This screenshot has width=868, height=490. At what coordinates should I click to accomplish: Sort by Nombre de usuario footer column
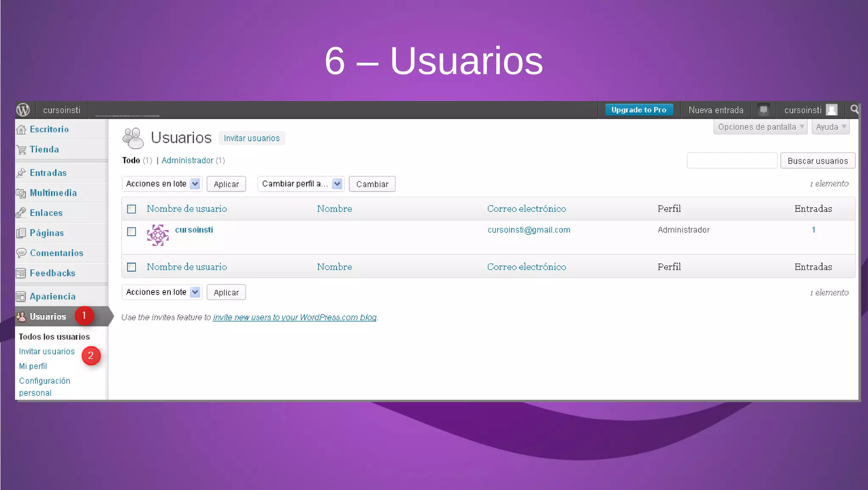[187, 267]
